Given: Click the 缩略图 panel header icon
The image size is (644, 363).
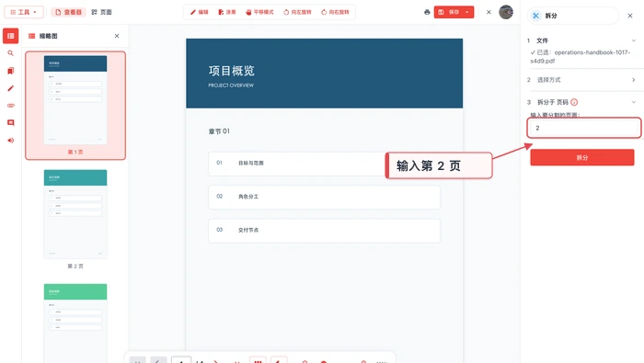Looking at the screenshot, I should pos(31,36).
